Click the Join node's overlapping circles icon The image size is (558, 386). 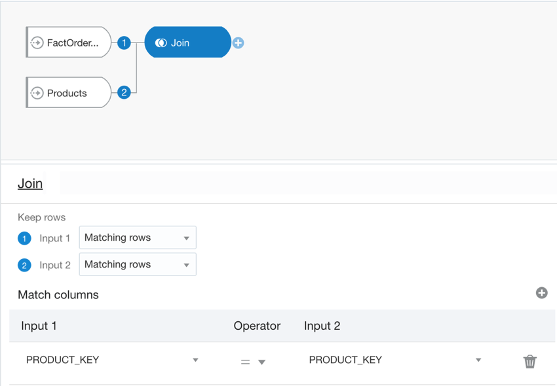(x=160, y=43)
